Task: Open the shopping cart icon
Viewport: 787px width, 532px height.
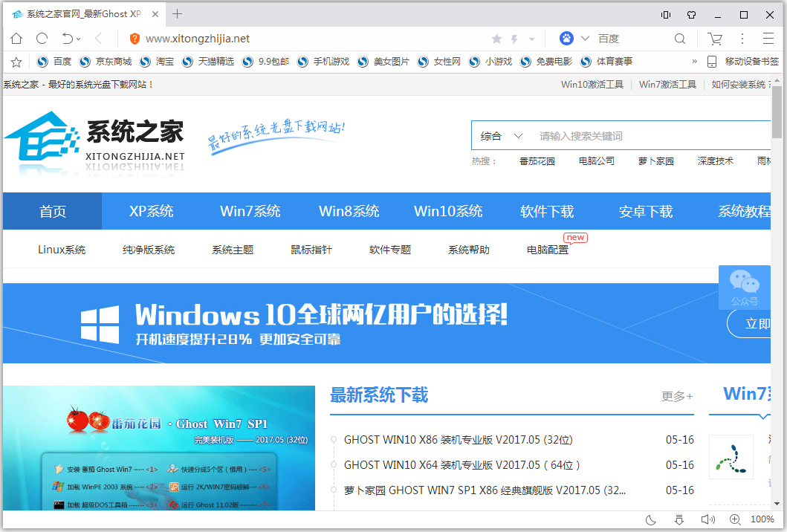Action: pyautogui.click(x=715, y=39)
